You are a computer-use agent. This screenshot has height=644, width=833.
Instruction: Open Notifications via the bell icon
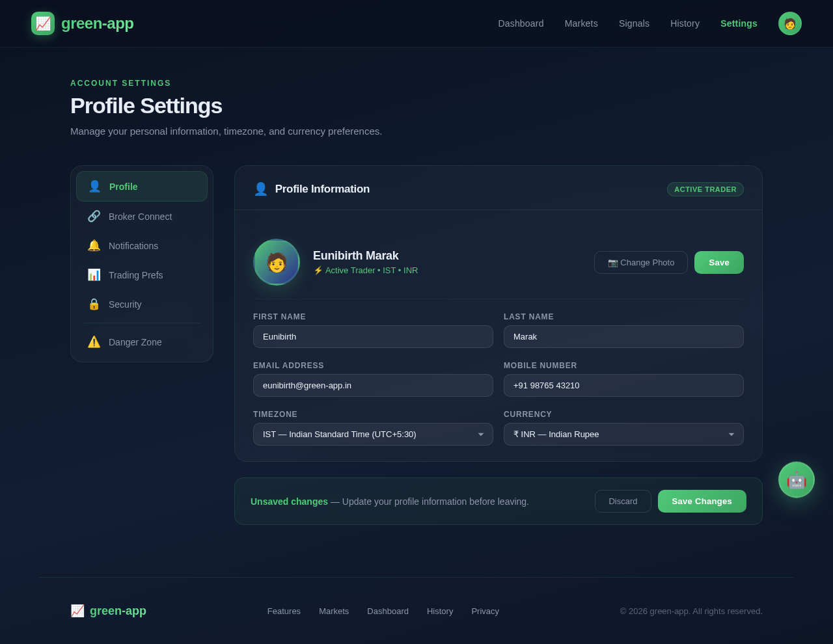pyautogui.click(x=94, y=245)
